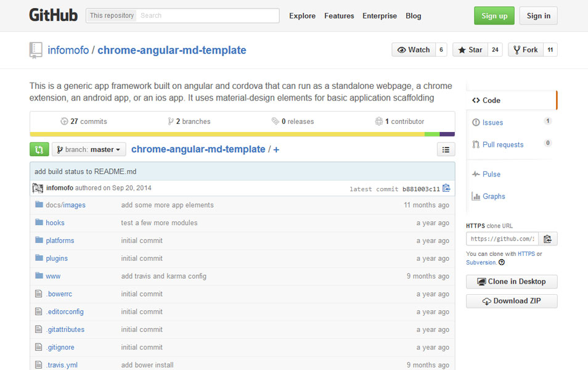Click the repository book icon beside infomofo
This screenshot has height=370, width=588.
click(36, 51)
